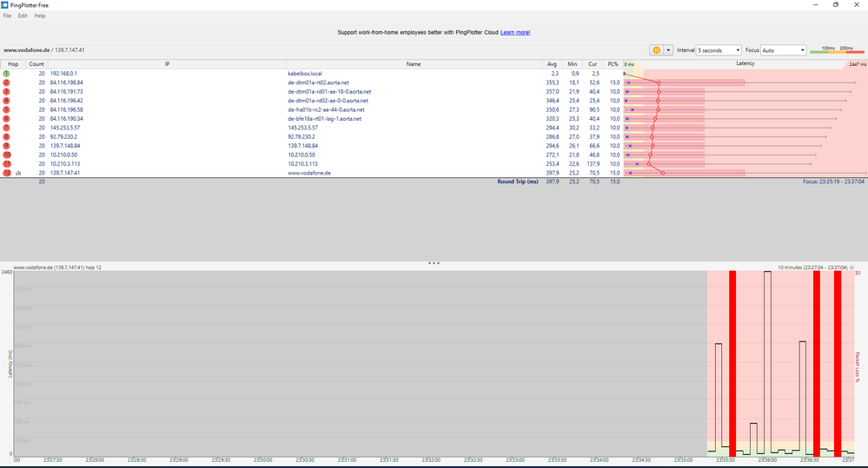Select red hop 11 circle icon

(7, 164)
